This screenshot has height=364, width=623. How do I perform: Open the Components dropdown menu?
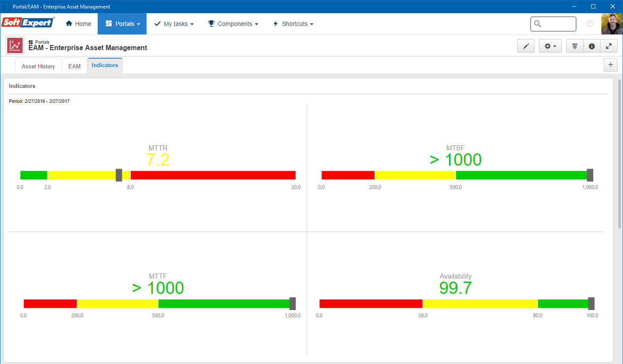pyautogui.click(x=233, y=24)
